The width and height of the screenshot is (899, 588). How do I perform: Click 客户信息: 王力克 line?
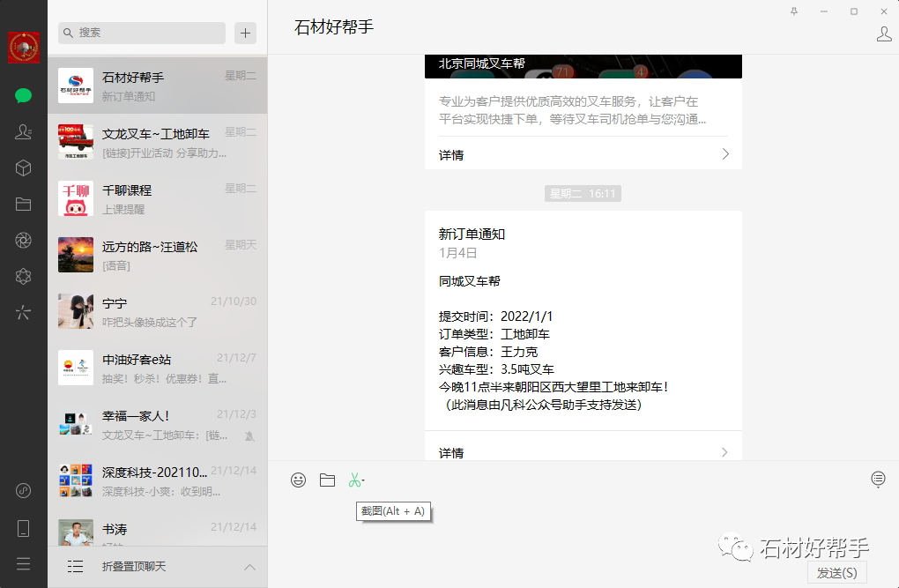(x=488, y=352)
